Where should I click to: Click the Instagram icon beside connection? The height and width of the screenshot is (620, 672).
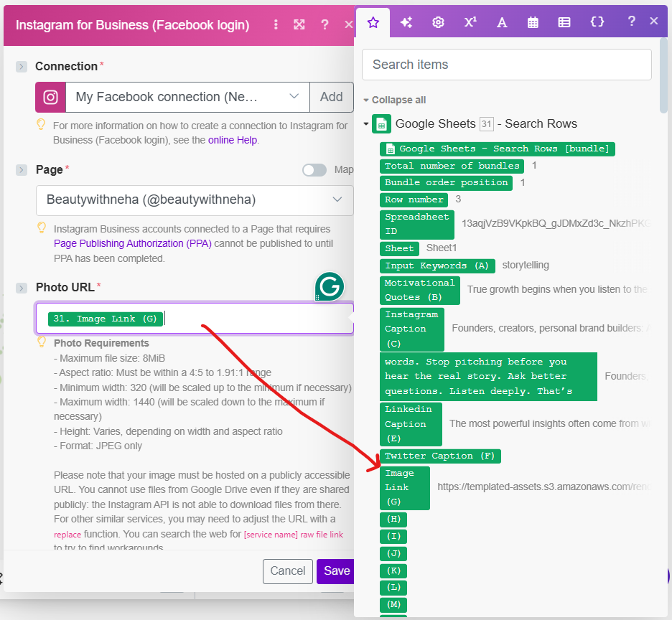pyautogui.click(x=50, y=98)
